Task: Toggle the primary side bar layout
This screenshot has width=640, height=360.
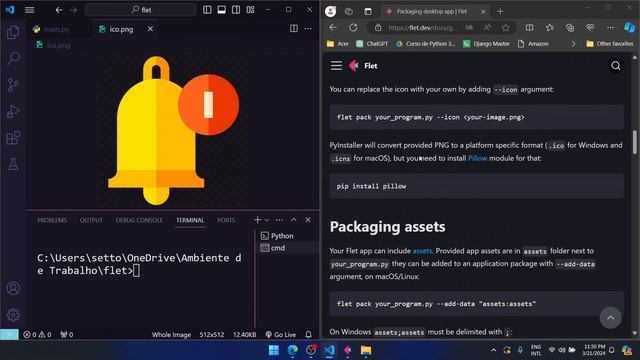Action: [x=207, y=10]
